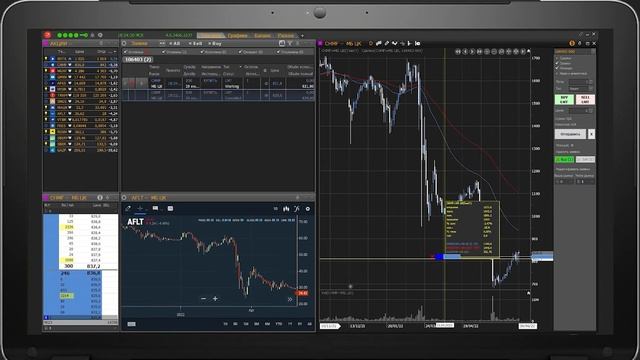The width and height of the screenshot is (640, 360).
Task: Open terminal settings gear in top bar
Action: click(x=100, y=35)
